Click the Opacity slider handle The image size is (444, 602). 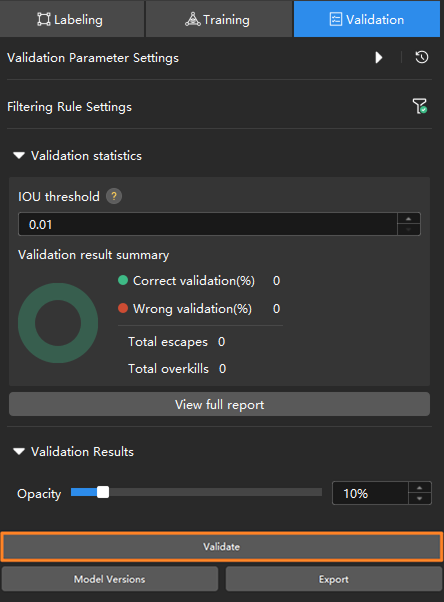tap(103, 492)
